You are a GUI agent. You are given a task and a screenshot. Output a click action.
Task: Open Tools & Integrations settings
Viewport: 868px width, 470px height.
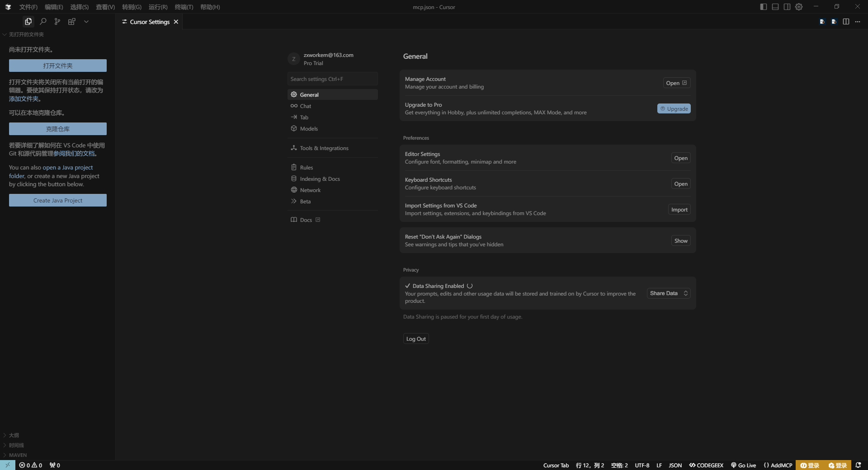[x=333, y=148]
